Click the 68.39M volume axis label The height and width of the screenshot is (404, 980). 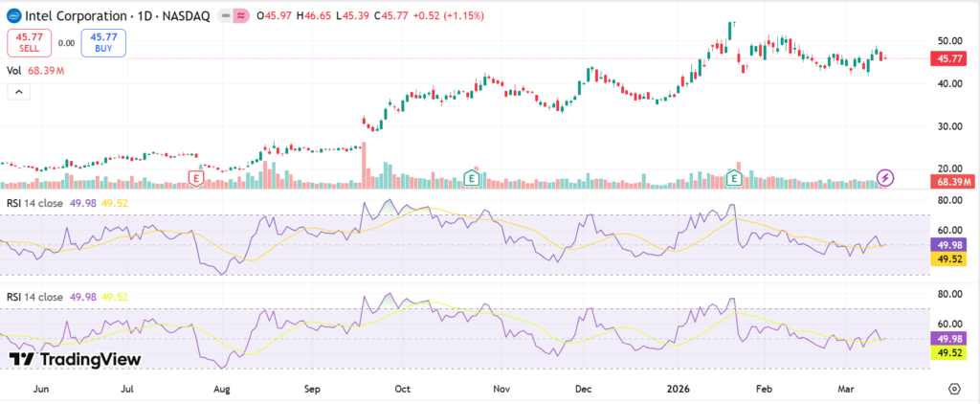[x=953, y=181]
